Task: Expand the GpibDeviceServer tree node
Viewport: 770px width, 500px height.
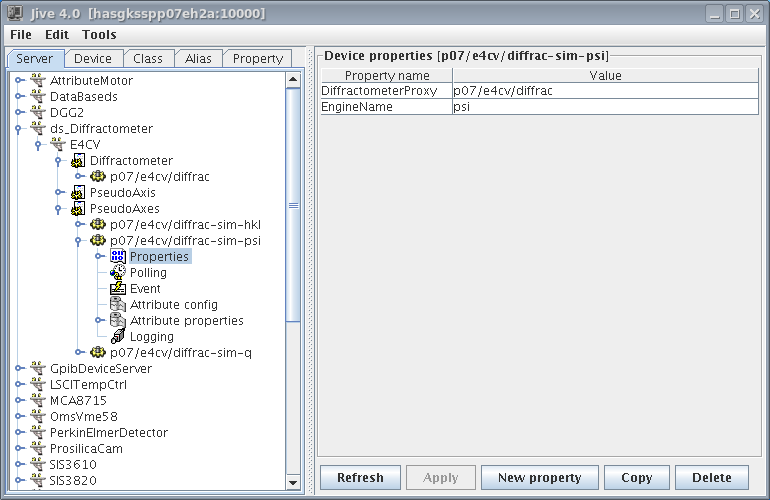Action: coord(19,368)
